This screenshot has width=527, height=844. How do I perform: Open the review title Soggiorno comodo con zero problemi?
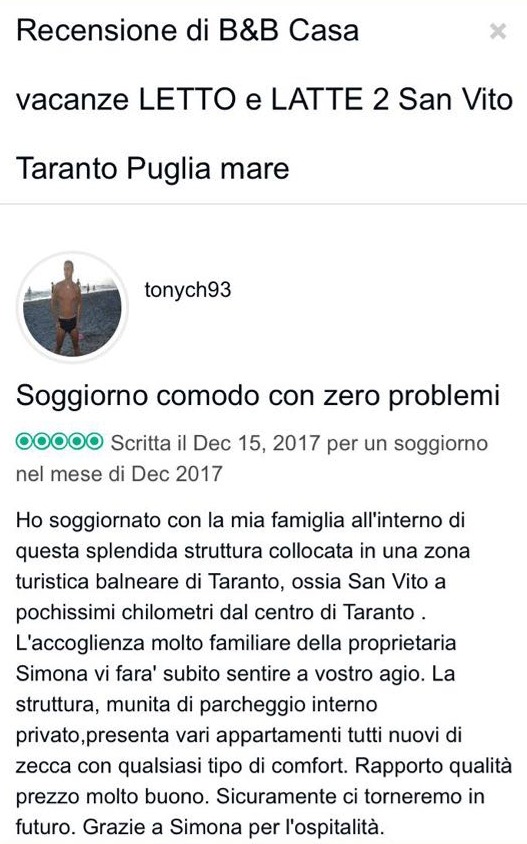(x=258, y=397)
